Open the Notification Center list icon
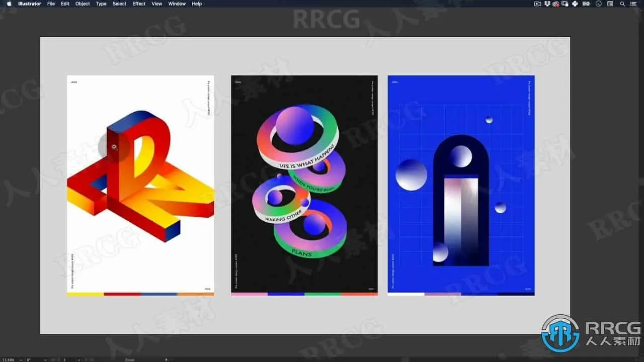This screenshot has width=644, height=362. (x=633, y=4)
